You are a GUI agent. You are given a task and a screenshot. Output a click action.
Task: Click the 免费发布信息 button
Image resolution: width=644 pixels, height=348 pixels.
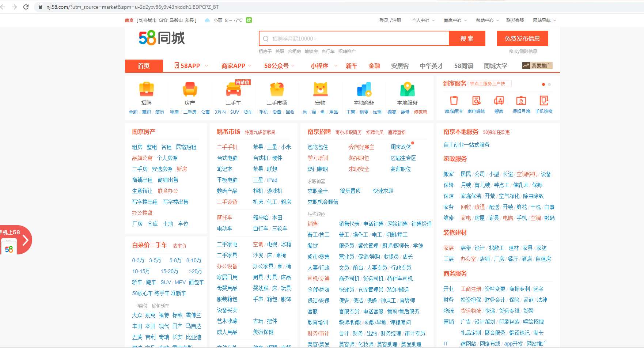pos(522,38)
